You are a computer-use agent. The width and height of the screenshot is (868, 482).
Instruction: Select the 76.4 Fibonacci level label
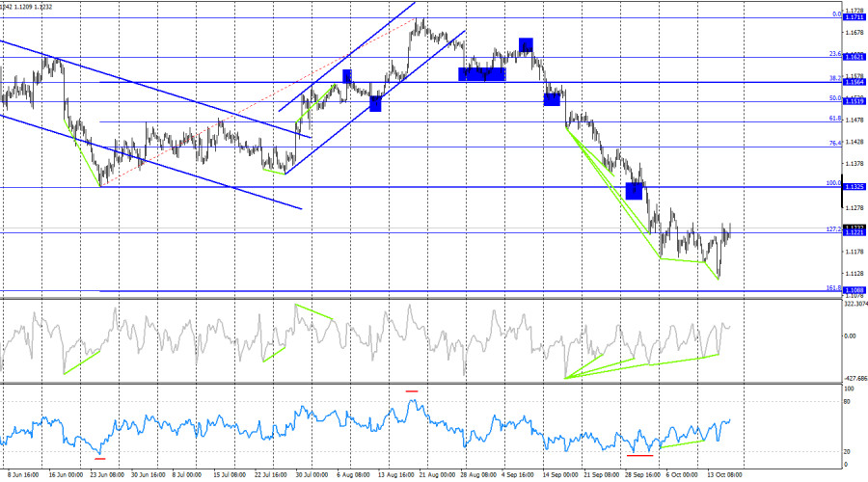coord(835,144)
